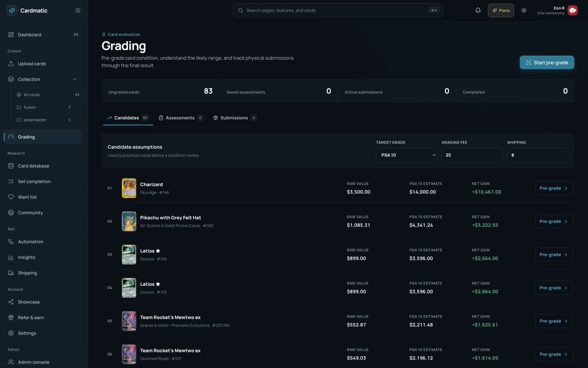The width and height of the screenshot is (588, 368).
Task: Collapse the sidebar using the hamburger icon
Action: 78,11
